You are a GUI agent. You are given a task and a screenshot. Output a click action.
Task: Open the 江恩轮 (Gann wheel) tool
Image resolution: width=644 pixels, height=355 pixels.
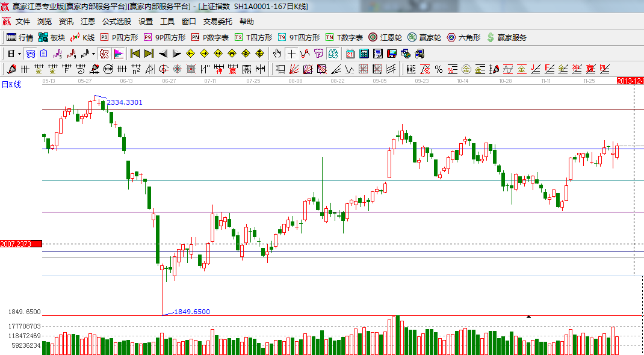pos(385,37)
